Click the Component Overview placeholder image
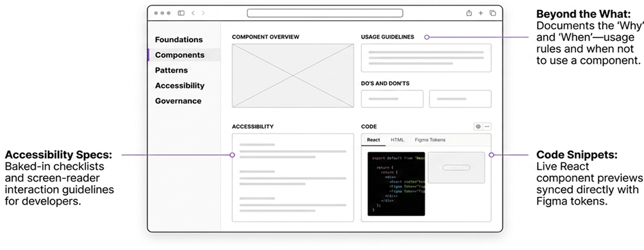 (293, 76)
